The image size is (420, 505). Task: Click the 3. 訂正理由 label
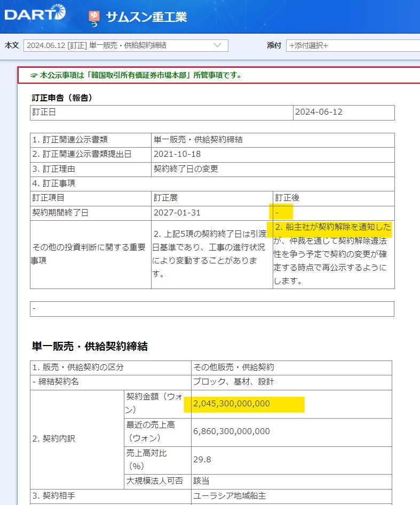(53, 169)
